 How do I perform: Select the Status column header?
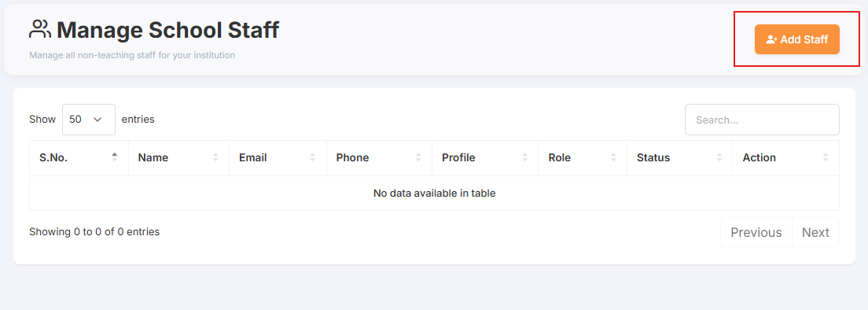point(680,158)
